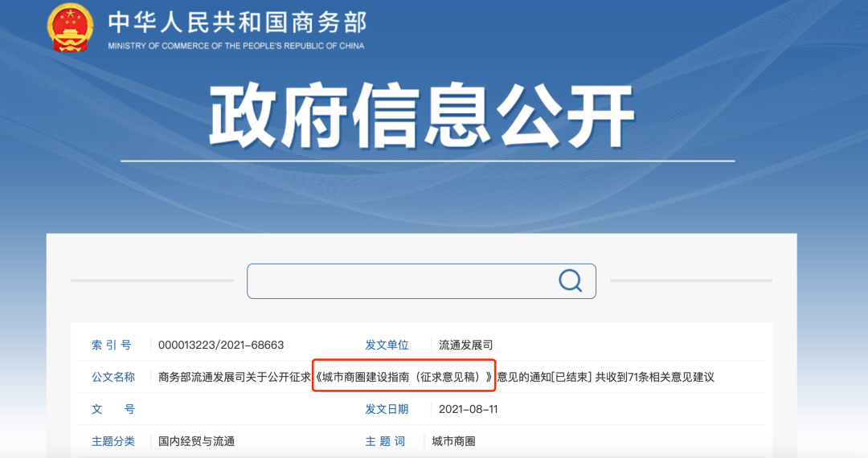Click the 流通发展司 value
868x458 pixels.
coord(465,346)
